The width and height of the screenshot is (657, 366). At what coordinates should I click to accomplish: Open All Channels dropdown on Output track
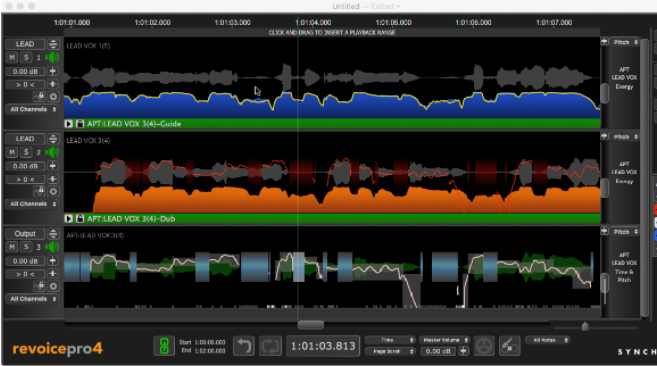tap(32, 299)
